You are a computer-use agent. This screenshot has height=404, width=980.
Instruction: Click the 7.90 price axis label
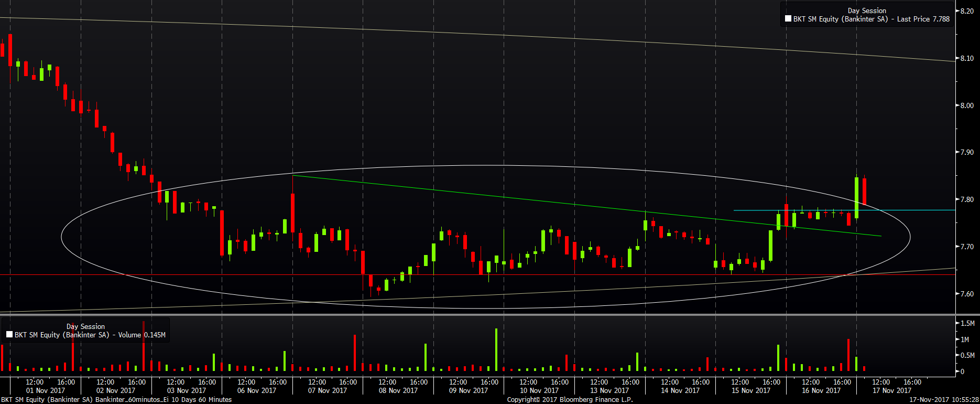967,152
